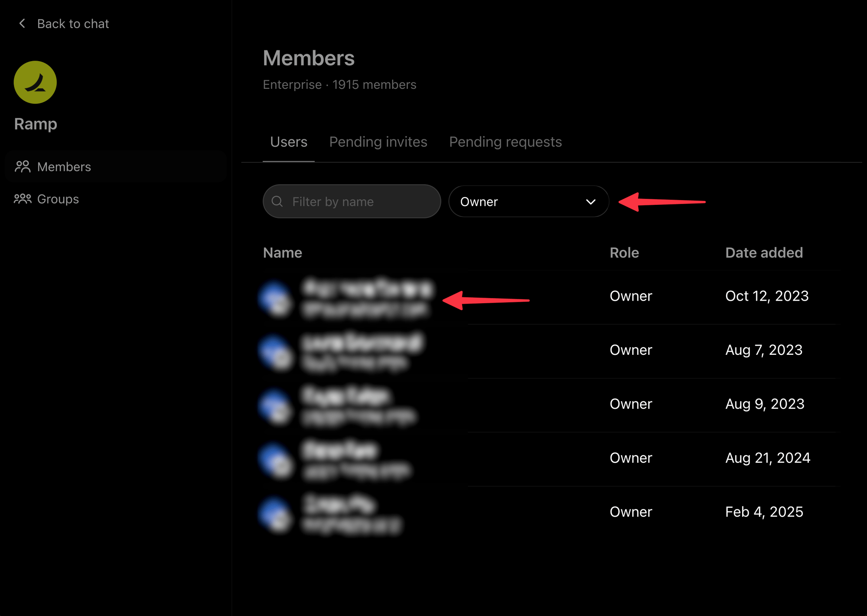Select the Aug 21, 2024 date cell
Screen dimensions: 867x616
tap(768, 458)
